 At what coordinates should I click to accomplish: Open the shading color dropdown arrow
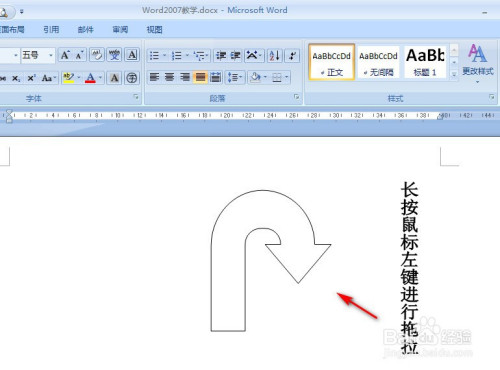(265, 78)
